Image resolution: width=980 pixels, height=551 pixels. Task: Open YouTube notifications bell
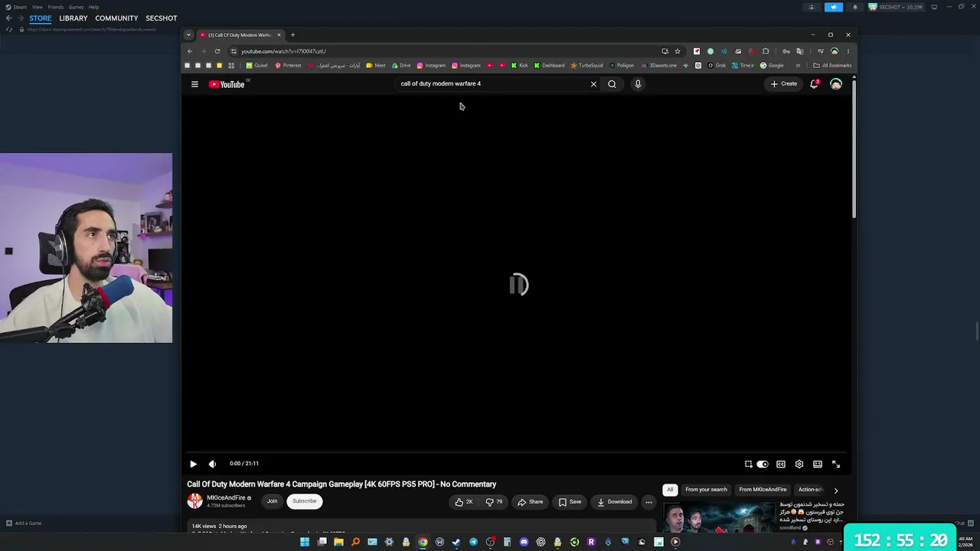click(814, 84)
